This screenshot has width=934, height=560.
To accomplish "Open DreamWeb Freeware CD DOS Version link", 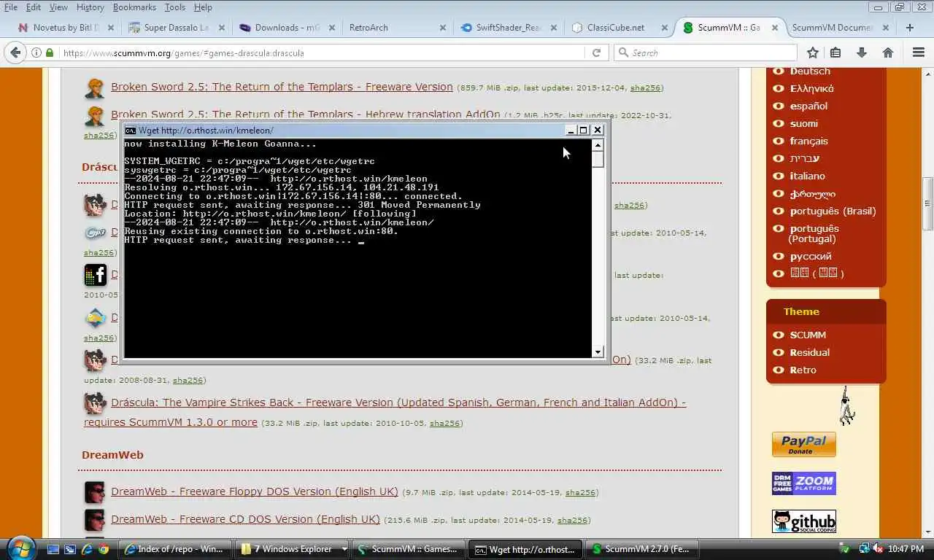I will [245, 519].
